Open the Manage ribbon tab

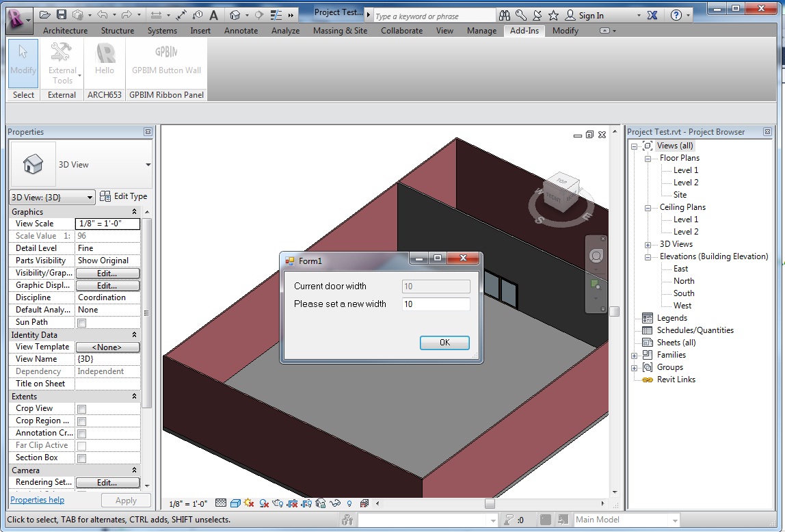481,31
